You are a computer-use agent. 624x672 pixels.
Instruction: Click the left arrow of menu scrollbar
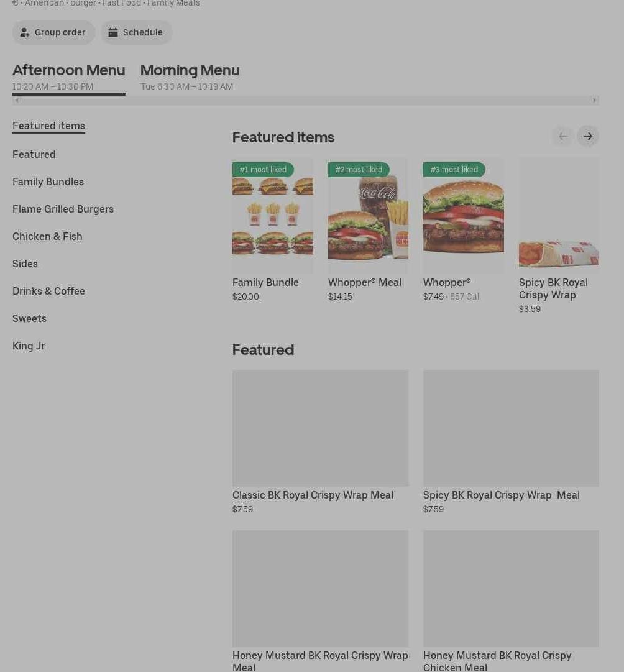point(17,100)
